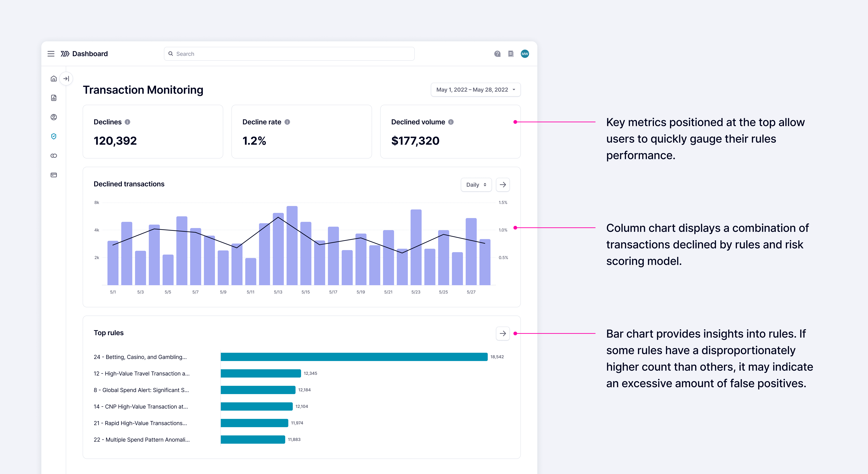Open the help question mark icon

(x=497, y=54)
